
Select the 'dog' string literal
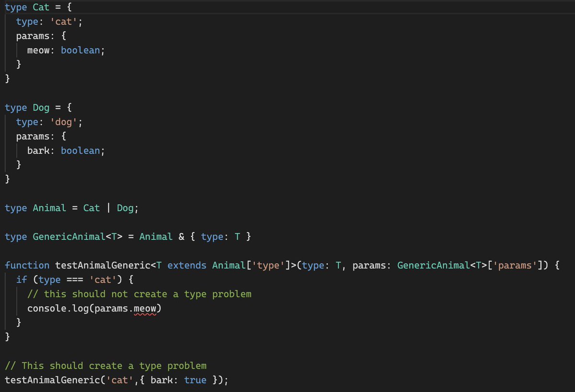tap(64, 122)
